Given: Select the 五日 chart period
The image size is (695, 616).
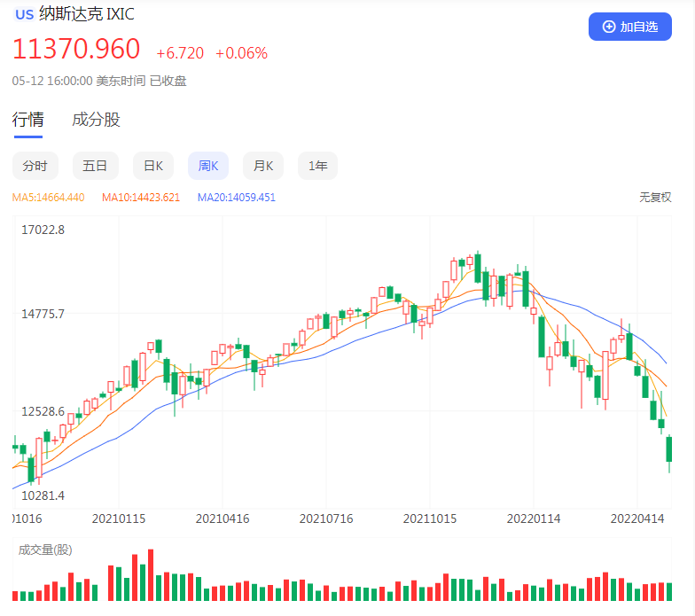Looking at the screenshot, I should pos(96,166).
